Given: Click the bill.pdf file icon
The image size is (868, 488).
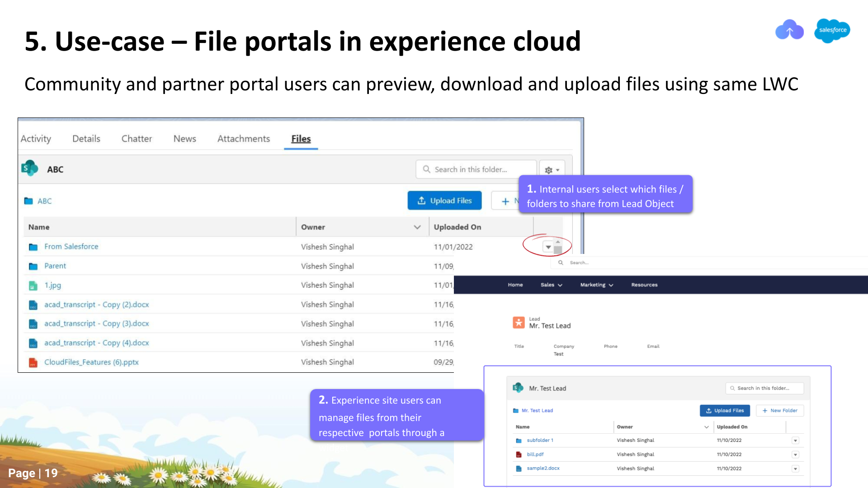Looking at the screenshot, I should [x=519, y=455].
